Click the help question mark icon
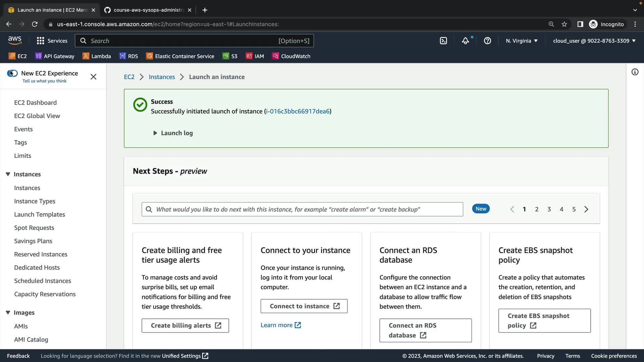 tap(487, 41)
